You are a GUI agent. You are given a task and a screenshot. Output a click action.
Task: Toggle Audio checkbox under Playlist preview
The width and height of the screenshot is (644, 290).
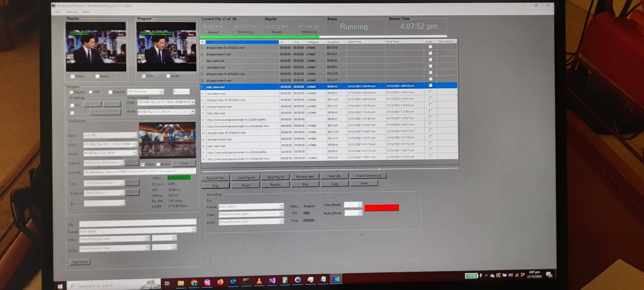(x=97, y=76)
